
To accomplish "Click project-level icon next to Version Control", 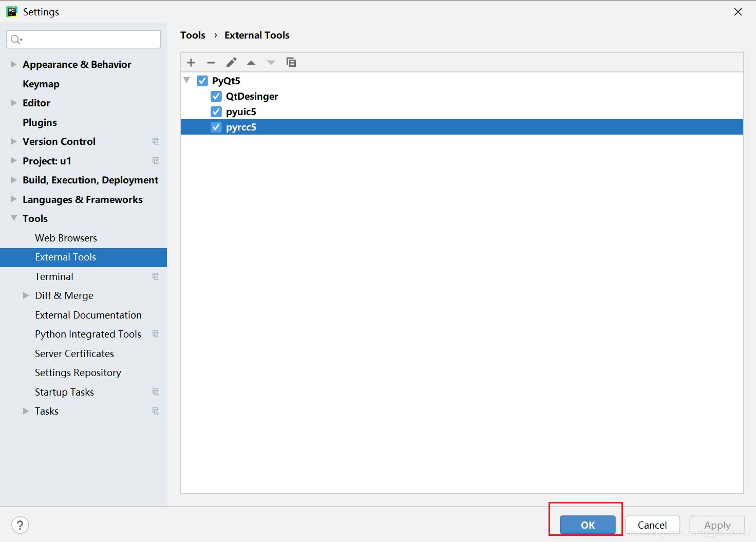I will (156, 141).
